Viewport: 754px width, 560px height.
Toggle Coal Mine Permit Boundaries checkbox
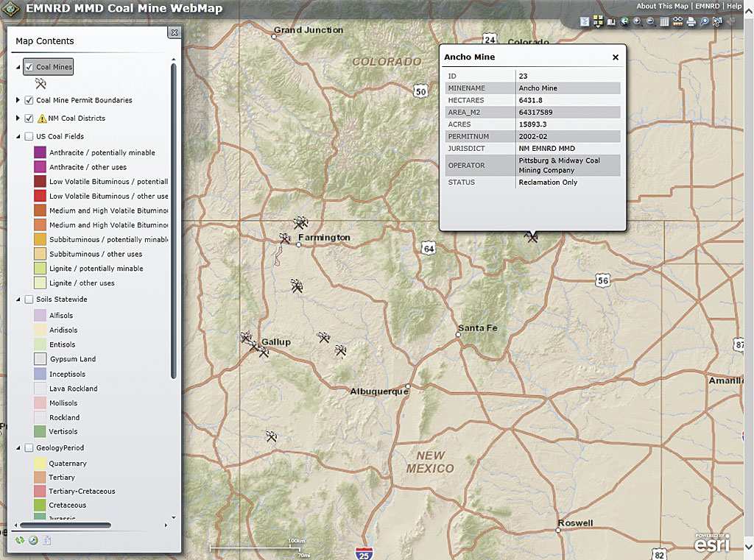pyautogui.click(x=29, y=100)
